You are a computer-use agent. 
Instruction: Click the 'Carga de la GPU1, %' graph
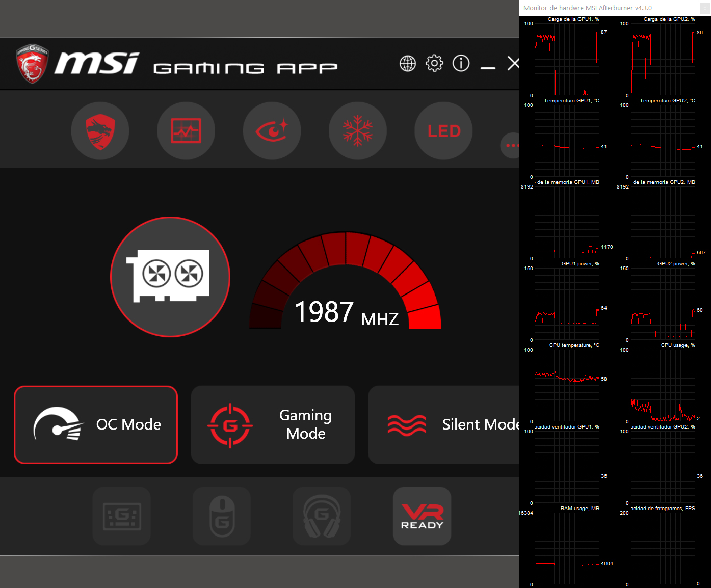pyautogui.click(x=567, y=60)
